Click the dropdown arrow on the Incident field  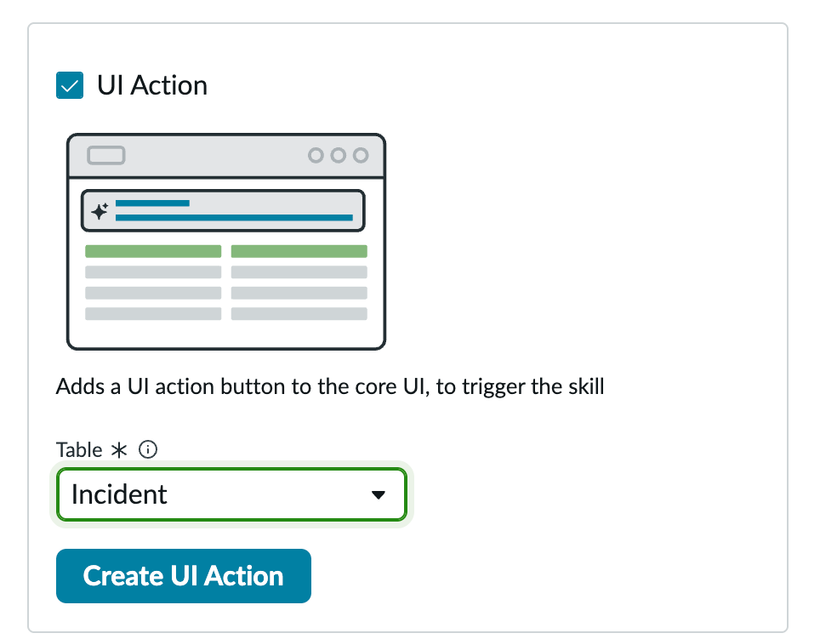[x=378, y=495]
